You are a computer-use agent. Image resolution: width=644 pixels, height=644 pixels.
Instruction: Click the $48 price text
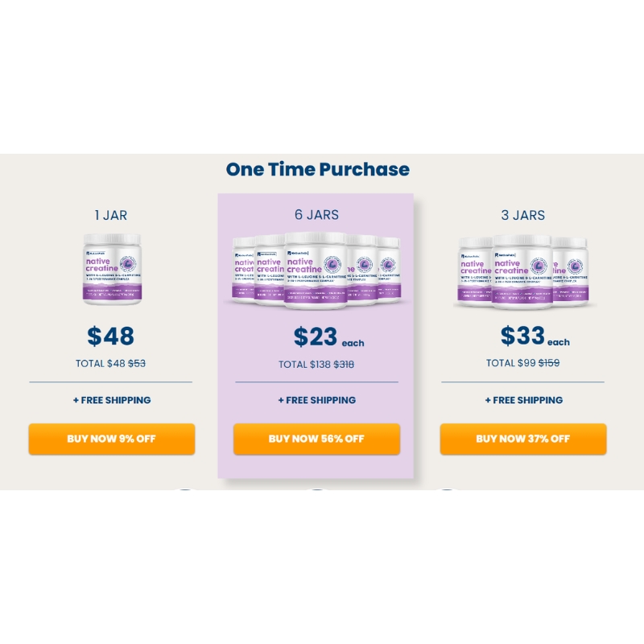click(110, 336)
